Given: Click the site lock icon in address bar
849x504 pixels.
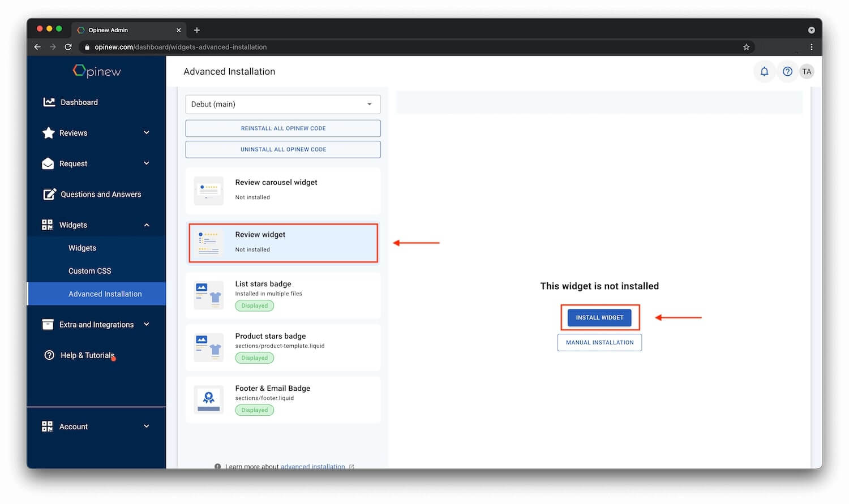Looking at the screenshot, I should [x=87, y=47].
